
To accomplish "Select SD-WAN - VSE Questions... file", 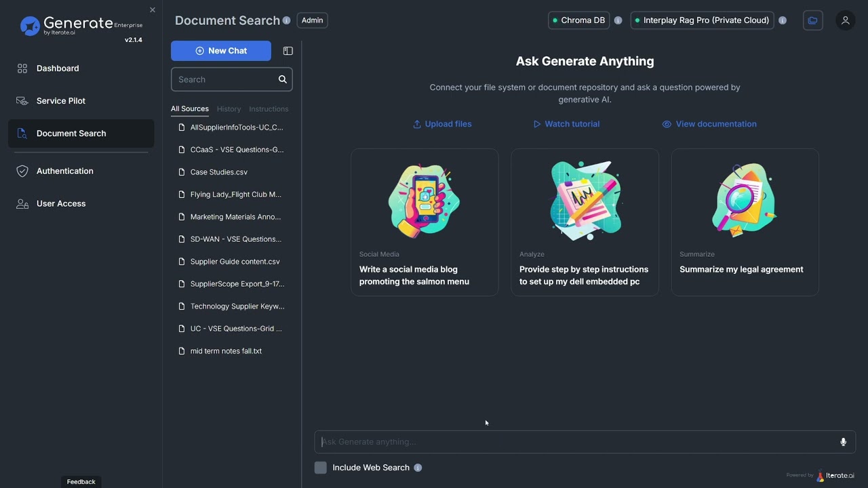I will coord(231,239).
